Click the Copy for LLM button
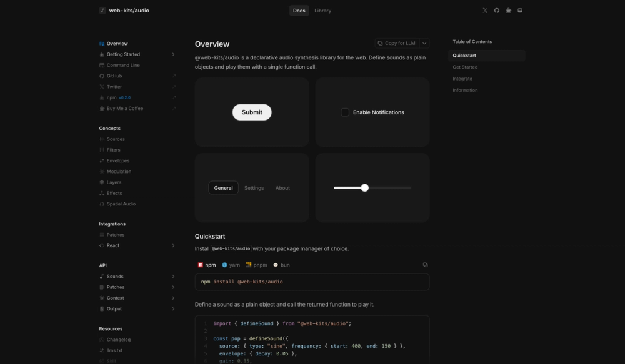625x364 pixels. 397,43
